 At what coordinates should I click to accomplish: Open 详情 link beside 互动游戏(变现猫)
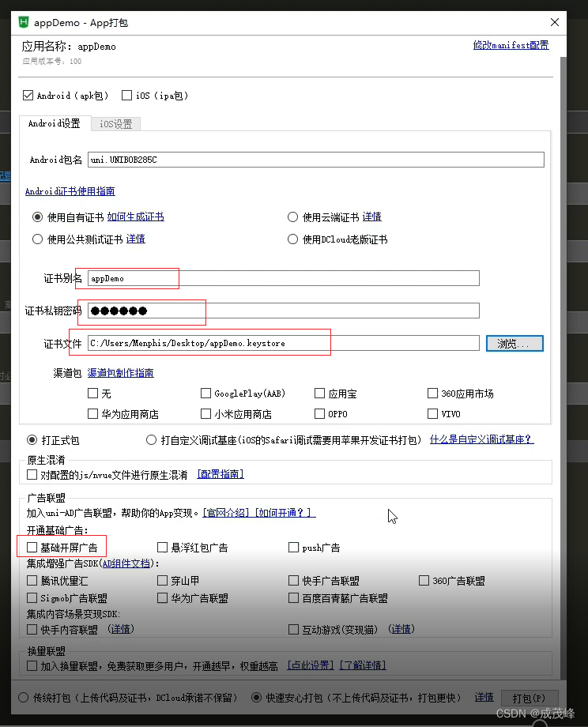pos(401,629)
